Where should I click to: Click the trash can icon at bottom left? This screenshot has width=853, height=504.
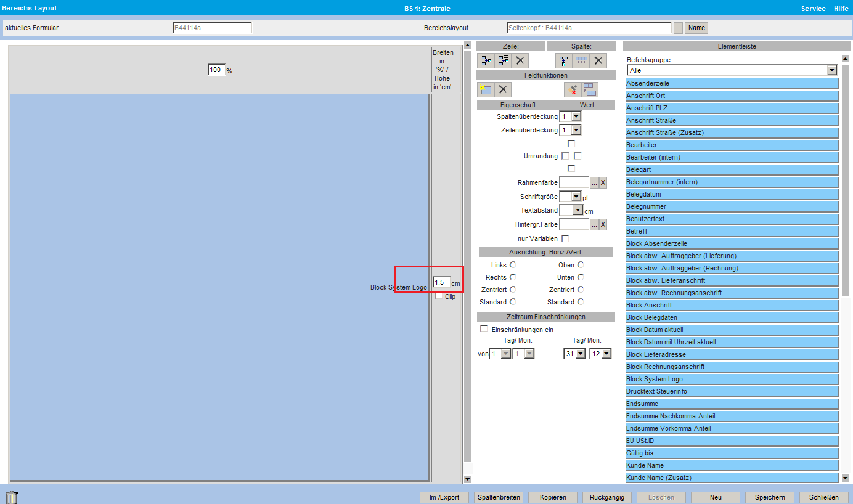(x=11, y=497)
